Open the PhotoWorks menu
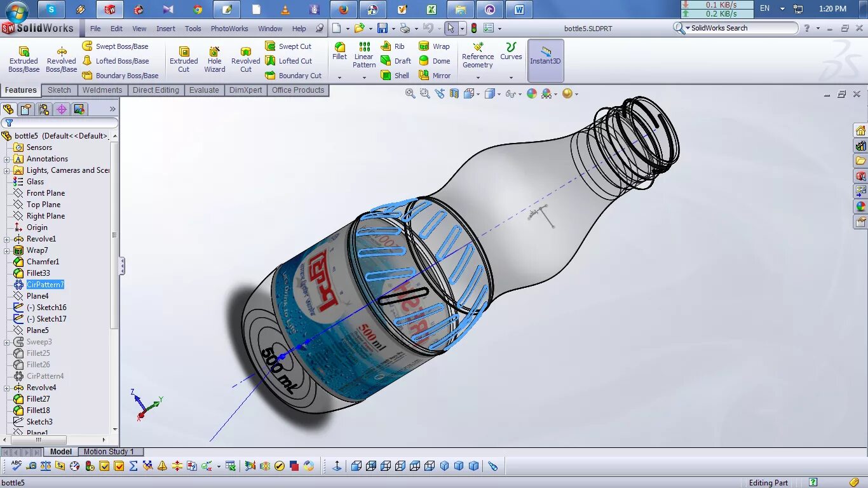Screen dimensions: 868x488 point(229,29)
